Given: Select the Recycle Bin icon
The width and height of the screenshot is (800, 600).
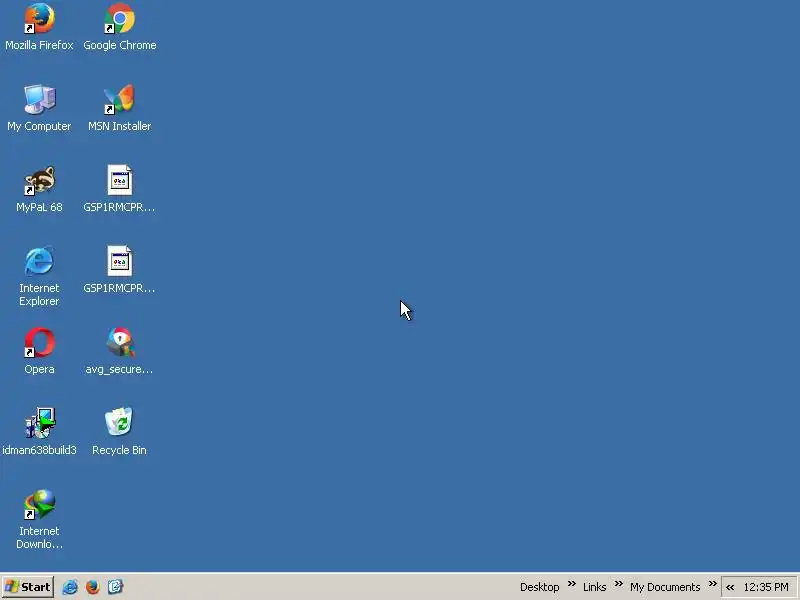Looking at the screenshot, I should click(119, 432).
